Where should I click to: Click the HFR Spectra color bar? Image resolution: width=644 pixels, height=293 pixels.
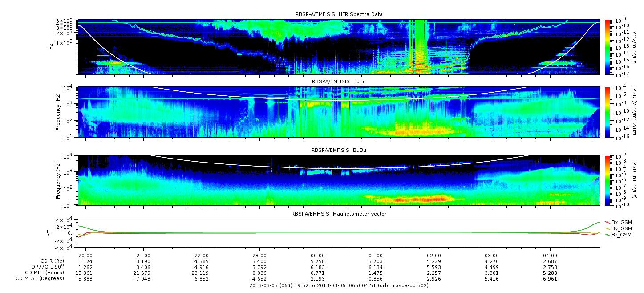[x=608, y=46]
